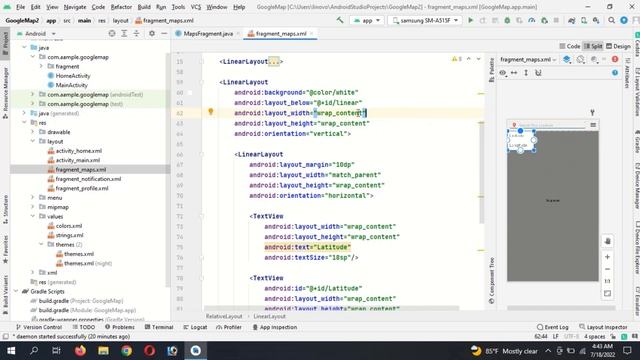640x360 pixels.
Task: Open the File menu
Action: tap(20, 7)
